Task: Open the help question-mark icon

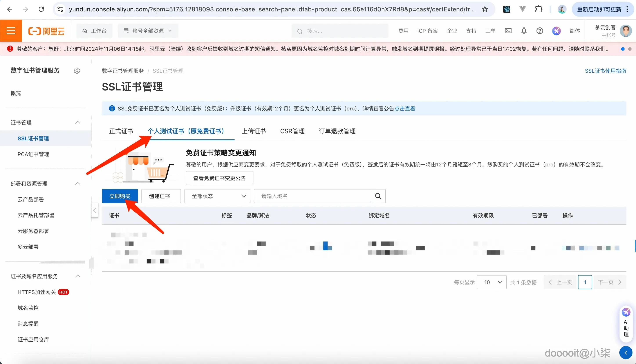Action: pyautogui.click(x=540, y=31)
